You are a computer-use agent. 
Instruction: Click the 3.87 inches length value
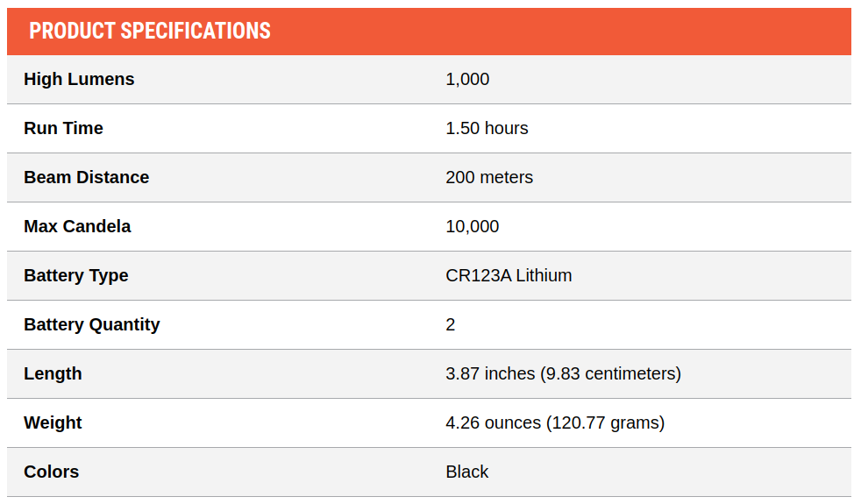click(x=563, y=373)
